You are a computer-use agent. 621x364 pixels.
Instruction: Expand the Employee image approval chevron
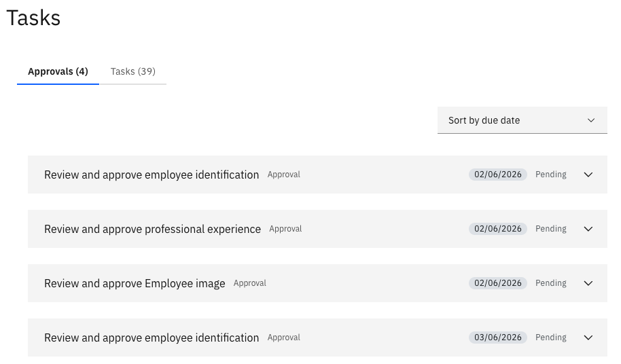click(588, 283)
